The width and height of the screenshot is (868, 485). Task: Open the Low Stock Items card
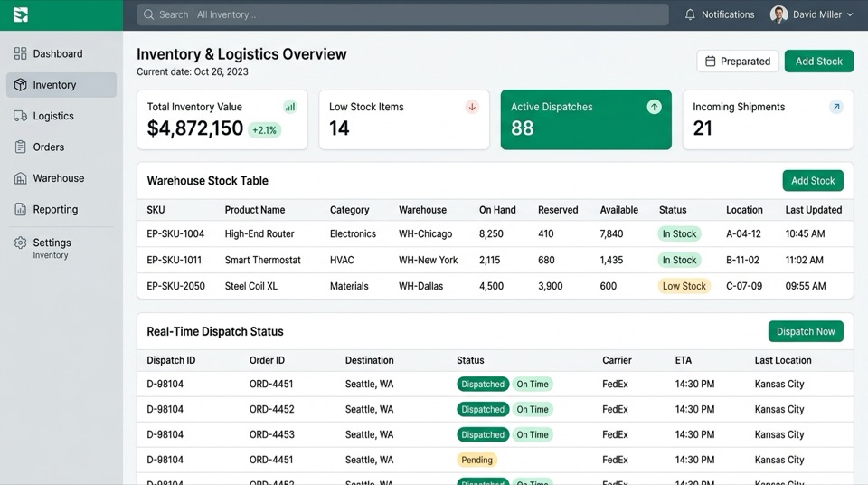pos(404,119)
